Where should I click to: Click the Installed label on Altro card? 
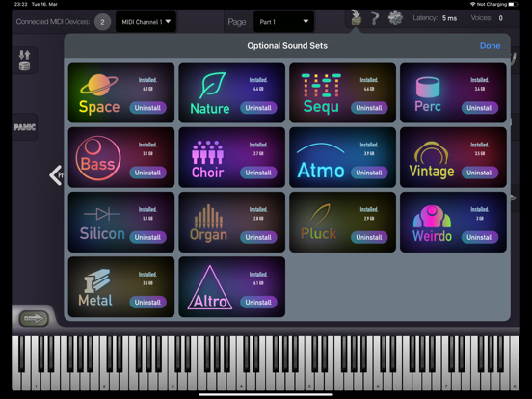258,274
